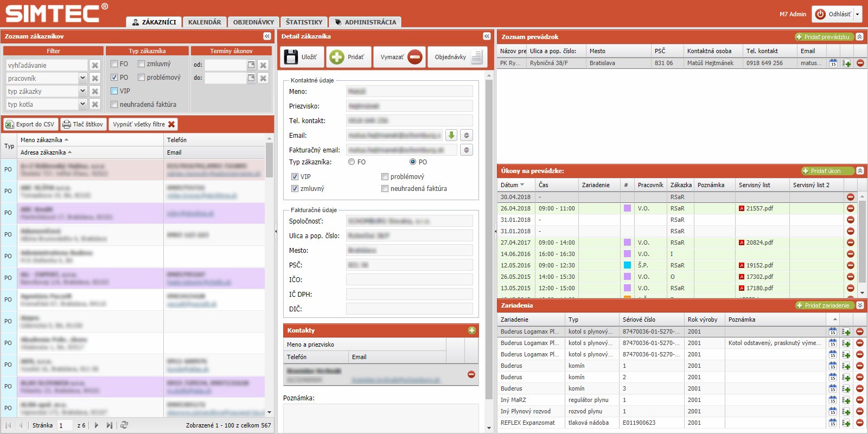Clear the vyhľadávanie search filter
The width and height of the screenshot is (868, 434).
(95, 65)
